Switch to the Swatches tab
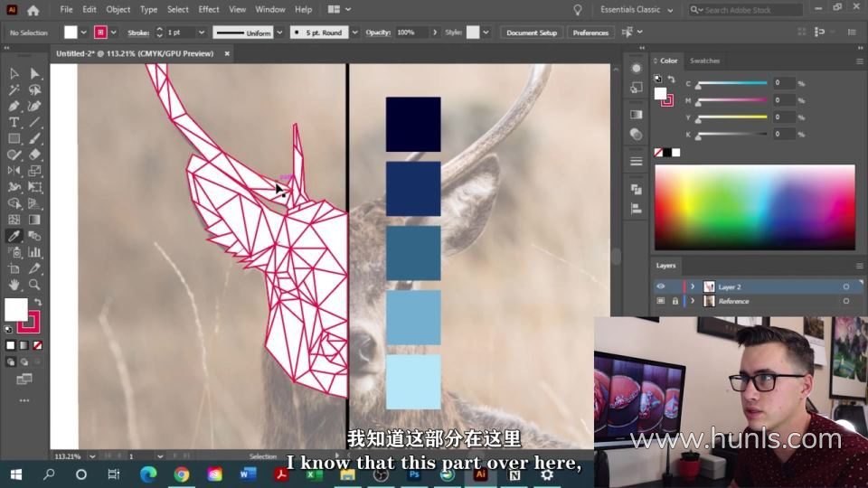The width and height of the screenshot is (868, 488). click(x=704, y=61)
